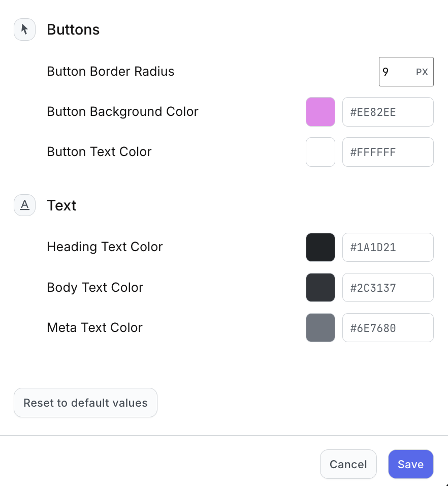
Task: Cancel the theme changes
Action: [x=348, y=464]
